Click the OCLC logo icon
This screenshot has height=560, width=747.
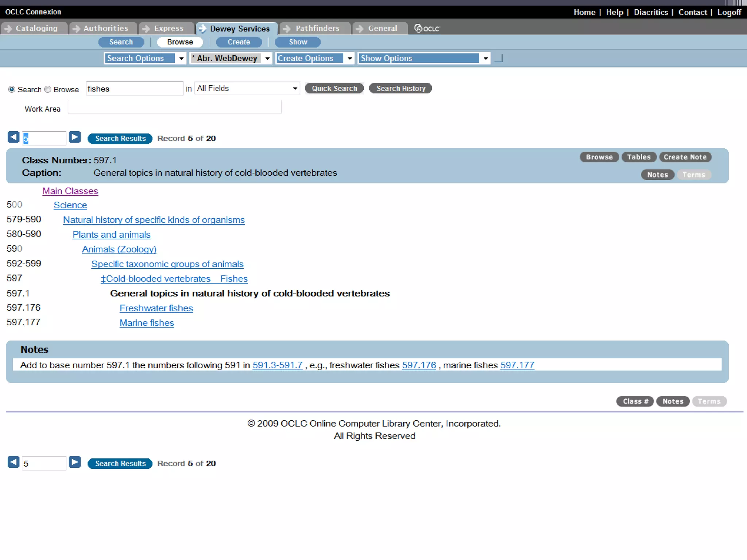[x=427, y=28]
